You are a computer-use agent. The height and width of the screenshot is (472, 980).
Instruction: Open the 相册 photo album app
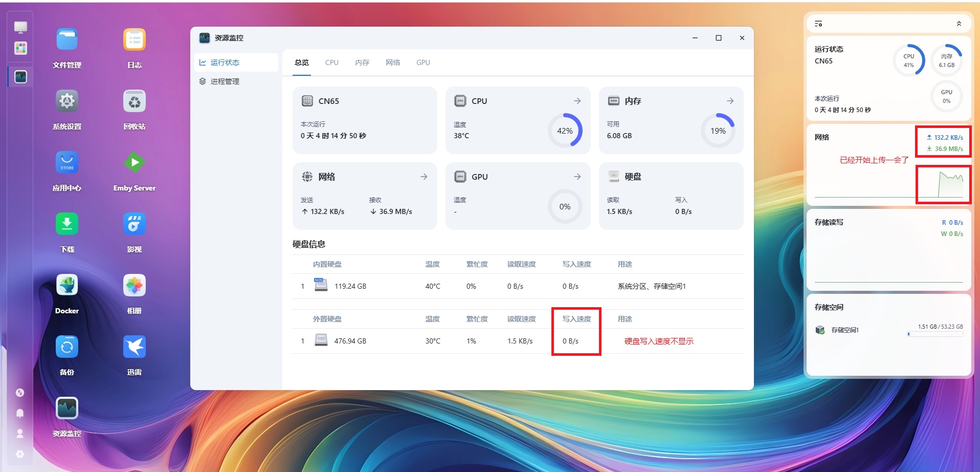pos(135,286)
